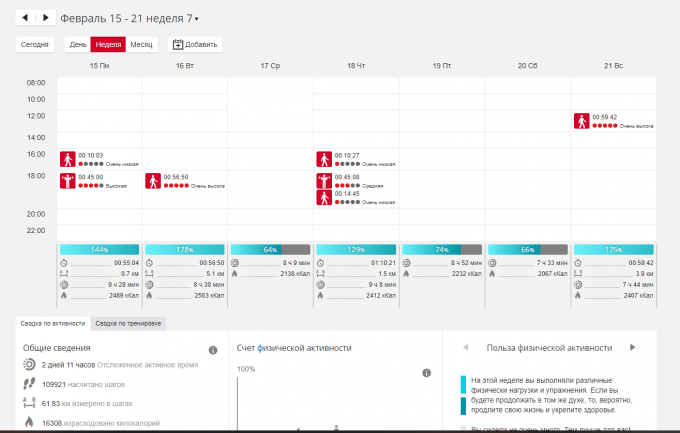Go to the next week arrow
Image resolution: width=680 pixels, height=433 pixels.
click(45, 18)
